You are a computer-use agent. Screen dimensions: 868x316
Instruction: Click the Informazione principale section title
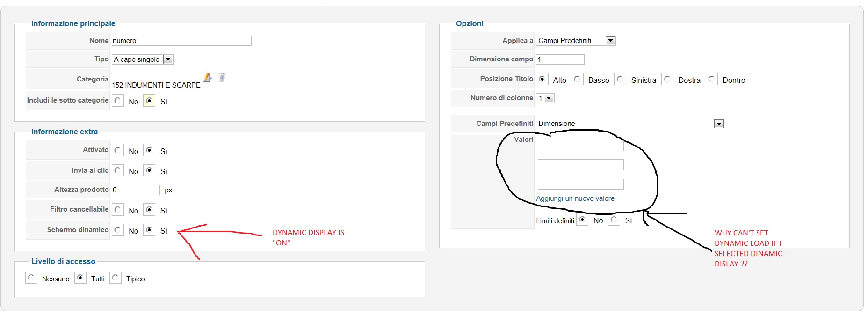[73, 23]
